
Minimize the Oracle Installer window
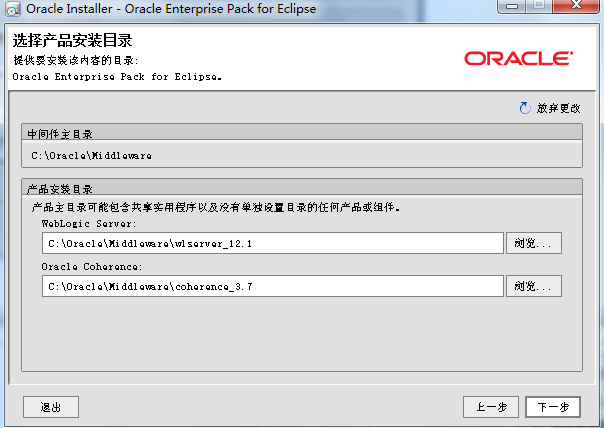[512, 6]
